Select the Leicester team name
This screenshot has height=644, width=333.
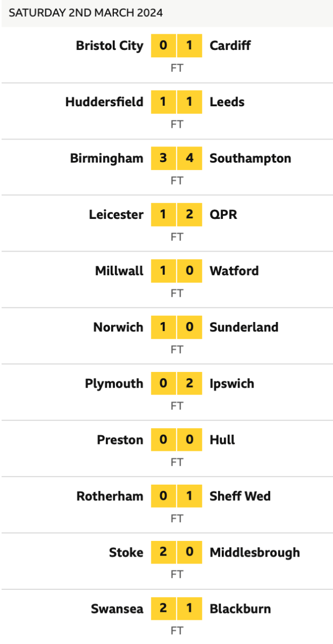116,215
